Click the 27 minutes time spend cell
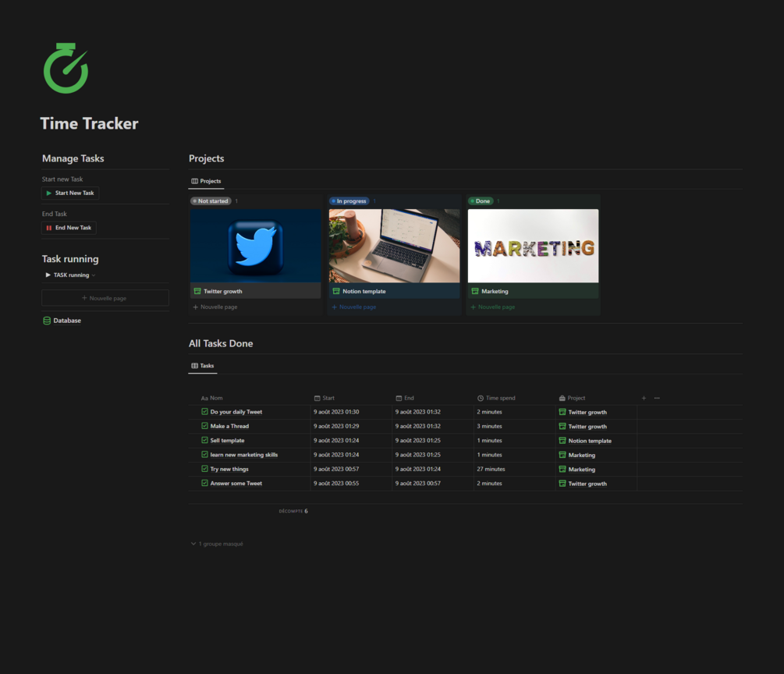Image resolution: width=784 pixels, height=674 pixels. (x=491, y=469)
